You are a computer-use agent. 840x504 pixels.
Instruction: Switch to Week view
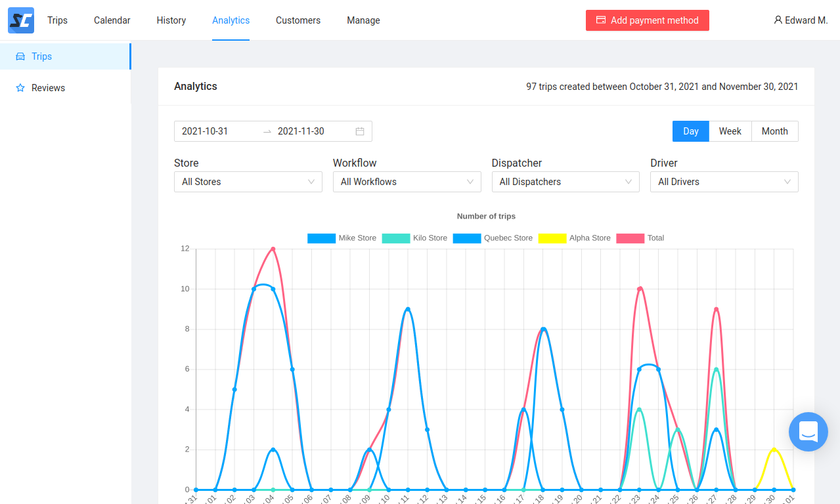(730, 131)
